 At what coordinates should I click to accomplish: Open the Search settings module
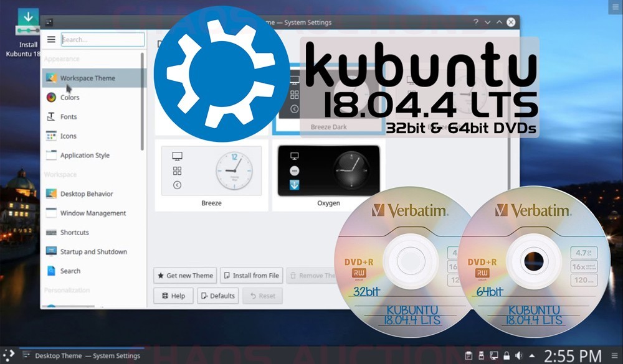click(93, 271)
